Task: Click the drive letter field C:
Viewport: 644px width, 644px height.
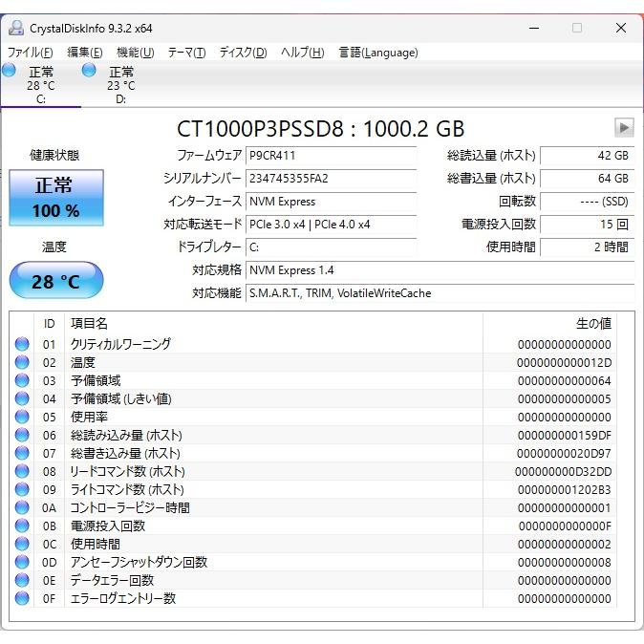Action: 331,247
